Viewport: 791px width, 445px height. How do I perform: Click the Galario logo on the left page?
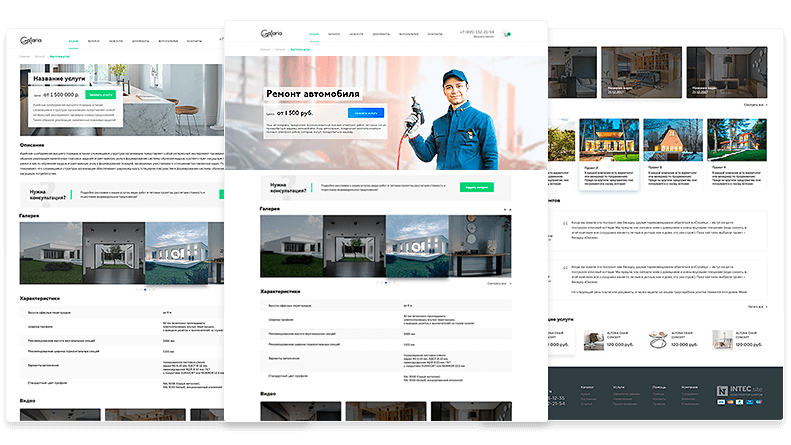[x=31, y=40]
